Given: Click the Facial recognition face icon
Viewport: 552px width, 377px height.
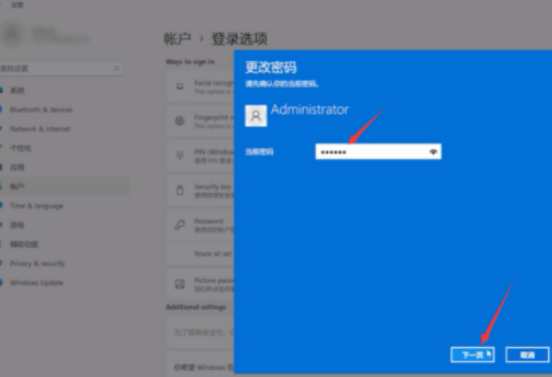Looking at the screenshot, I should tap(180, 86).
